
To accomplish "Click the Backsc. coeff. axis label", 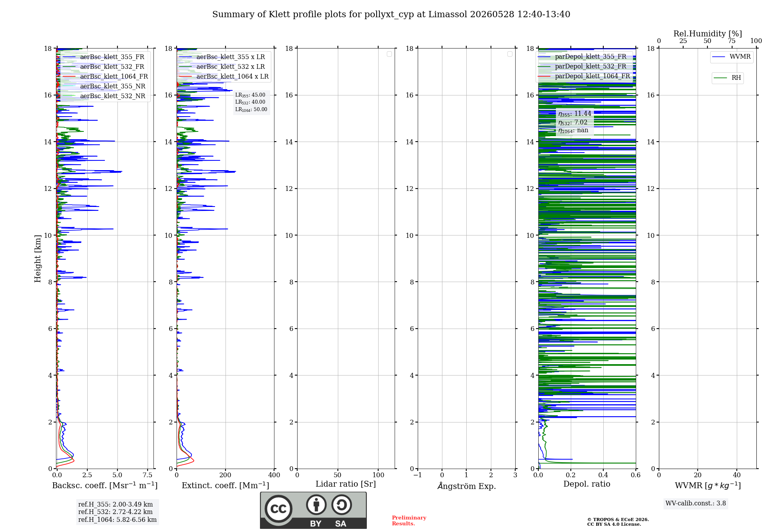I will [105, 485].
